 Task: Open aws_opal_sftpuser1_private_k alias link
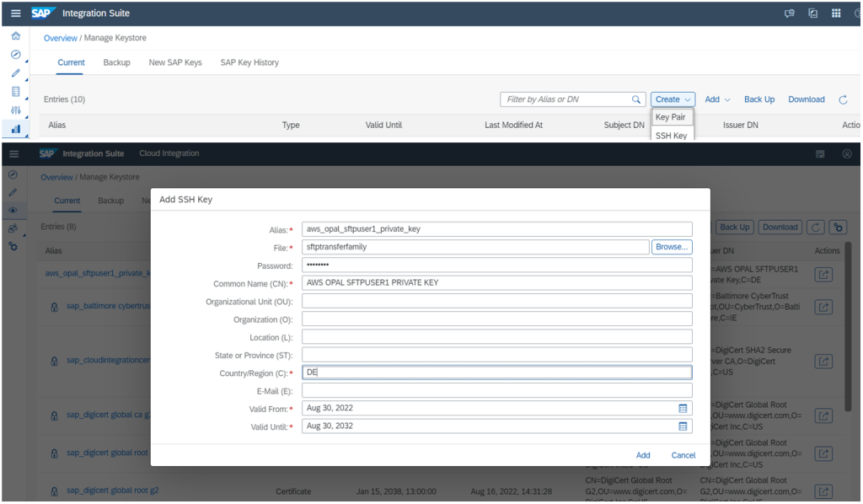(98, 273)
